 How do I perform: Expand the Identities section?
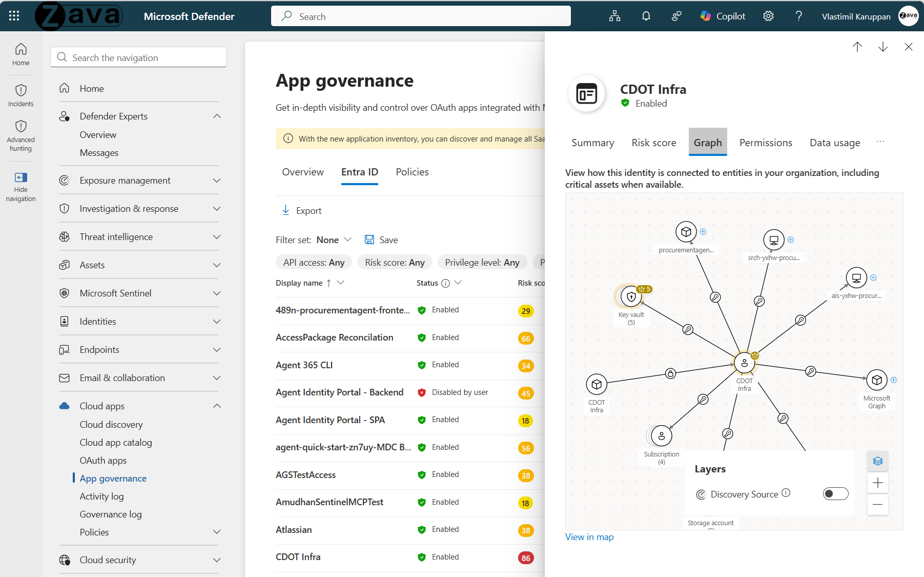tap(217, 322)
